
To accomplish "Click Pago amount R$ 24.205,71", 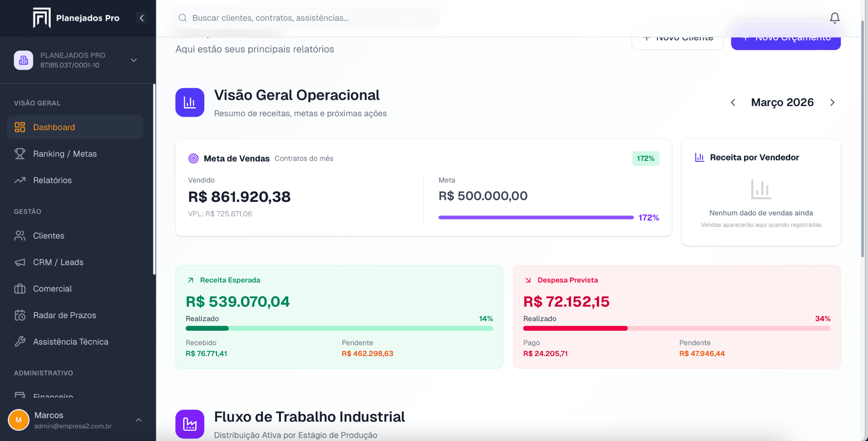I will click(545, 353).
